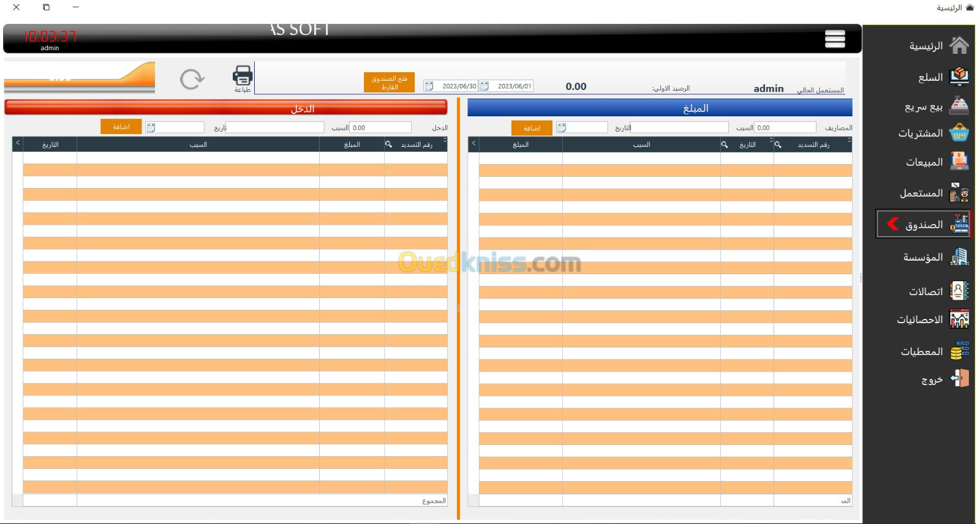This screenshot has height=524, width=980.
Task: Sort by المبلغ column in expenses table
Action: [521, 144]
